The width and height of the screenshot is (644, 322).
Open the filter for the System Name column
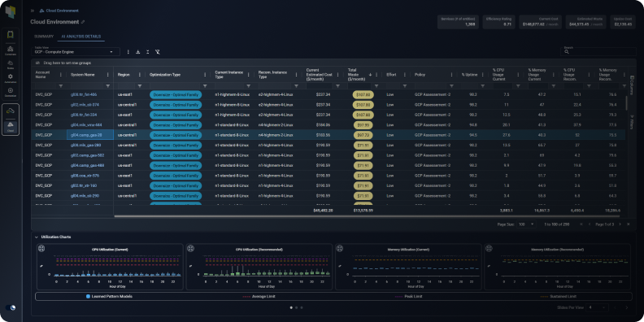108,86
